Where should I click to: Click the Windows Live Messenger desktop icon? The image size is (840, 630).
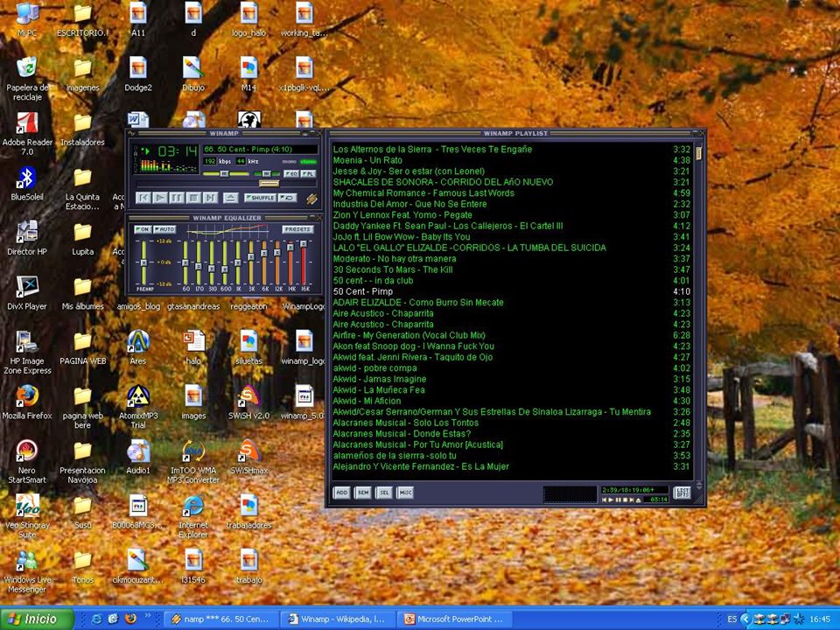(27, 571)
